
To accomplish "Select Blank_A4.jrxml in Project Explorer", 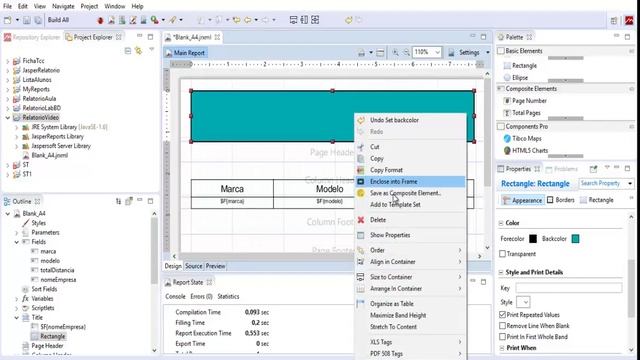I will pyautogui.click(x=50, y=156).
